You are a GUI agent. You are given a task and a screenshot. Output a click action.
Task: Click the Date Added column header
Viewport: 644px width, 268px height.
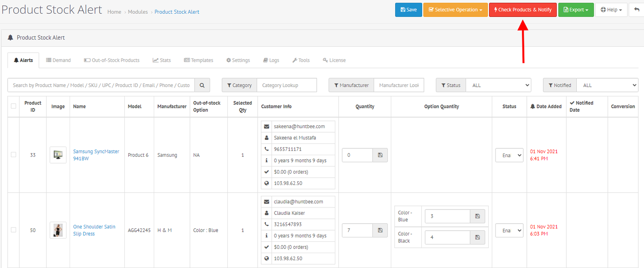pyautogui.click(x=546, y=106)
